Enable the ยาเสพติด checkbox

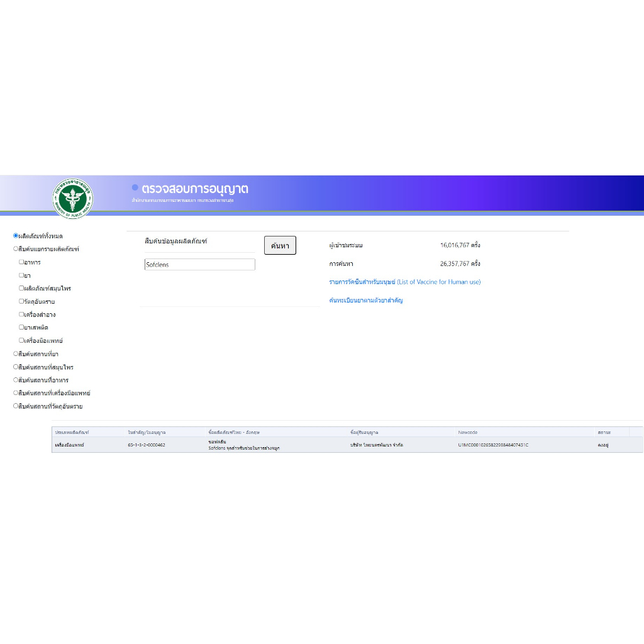(x=21, y=327)
